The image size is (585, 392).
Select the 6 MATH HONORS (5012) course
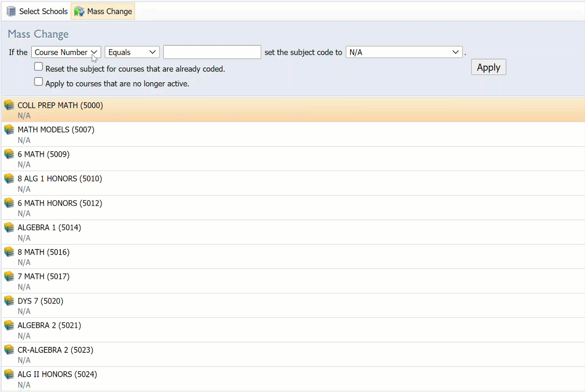(x=293, y=208)
